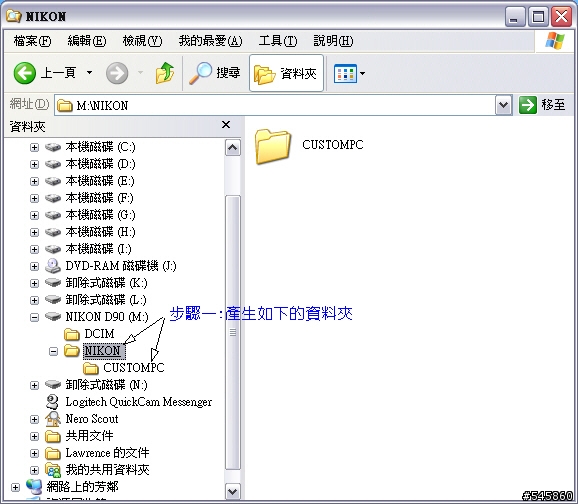
Task: Open the 說明(H) Help menu
Action: tap(333, 41)
